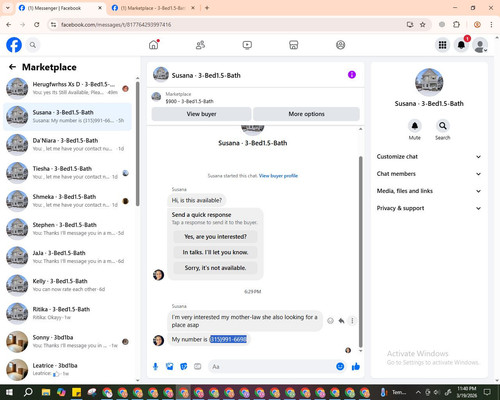Image resolution: width=500 pixels, height=400 pixels.
Task: Open Kelly 3-Bed1.5-Bath conversation
Action: pyautogui.click(x=68, y=285)
